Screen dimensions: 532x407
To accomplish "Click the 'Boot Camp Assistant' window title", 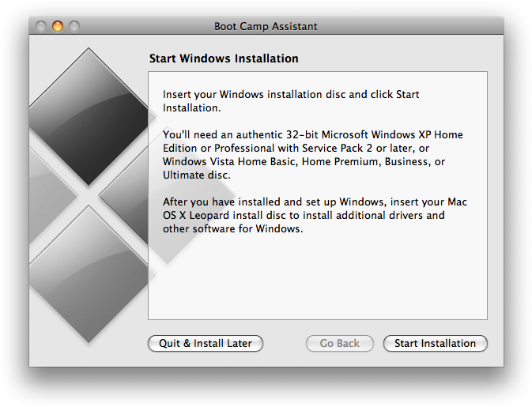I will tap(266, 26).
